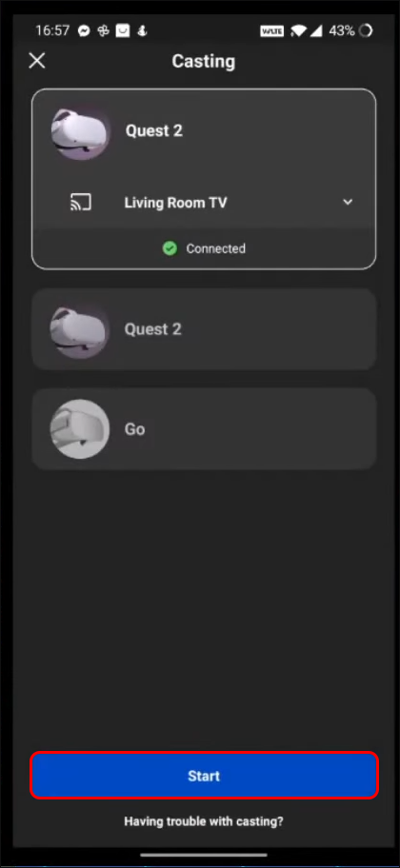
Task: Tap the selected Quest 2 headset avatar
Action: coord(81,132)
